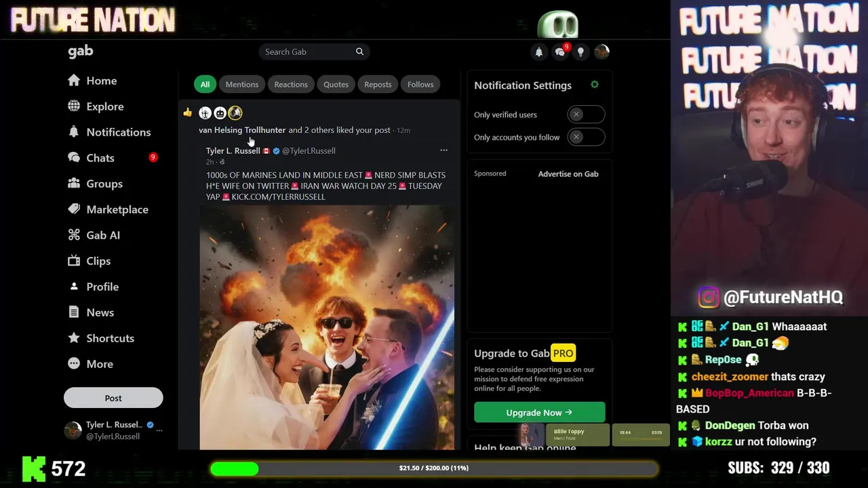
Task: Click the green Kick logo
Action: (34, 468)
